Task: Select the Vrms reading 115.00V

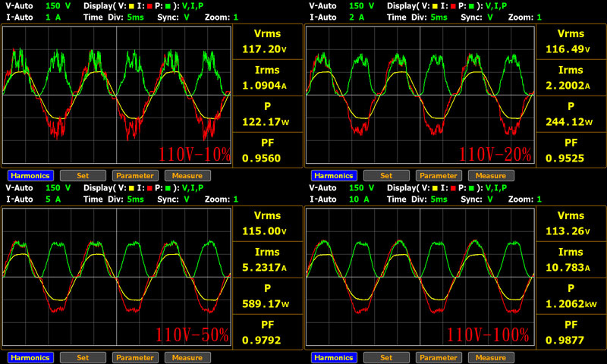Action: pos(264,231)
